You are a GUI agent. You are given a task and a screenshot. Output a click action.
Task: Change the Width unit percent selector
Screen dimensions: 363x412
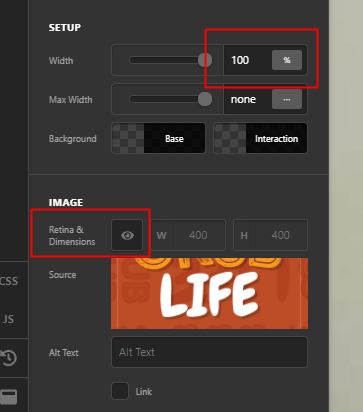click(x=287, y=60)
